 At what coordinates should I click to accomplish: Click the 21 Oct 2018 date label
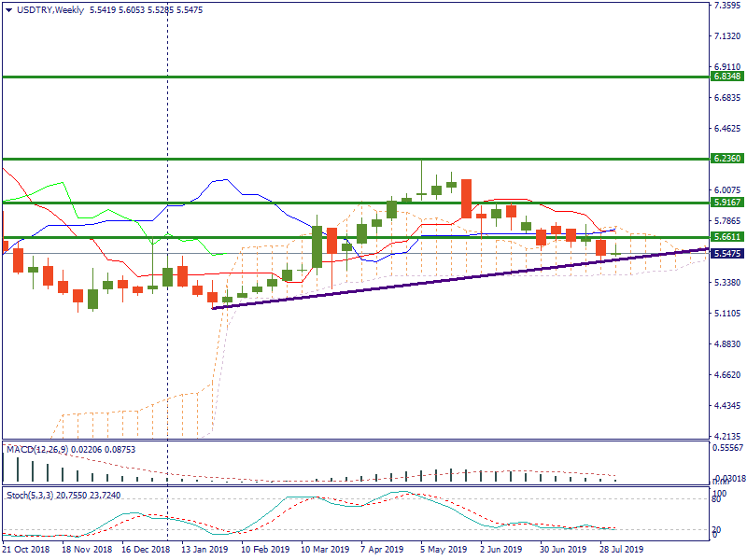click(x=27, y=551)
